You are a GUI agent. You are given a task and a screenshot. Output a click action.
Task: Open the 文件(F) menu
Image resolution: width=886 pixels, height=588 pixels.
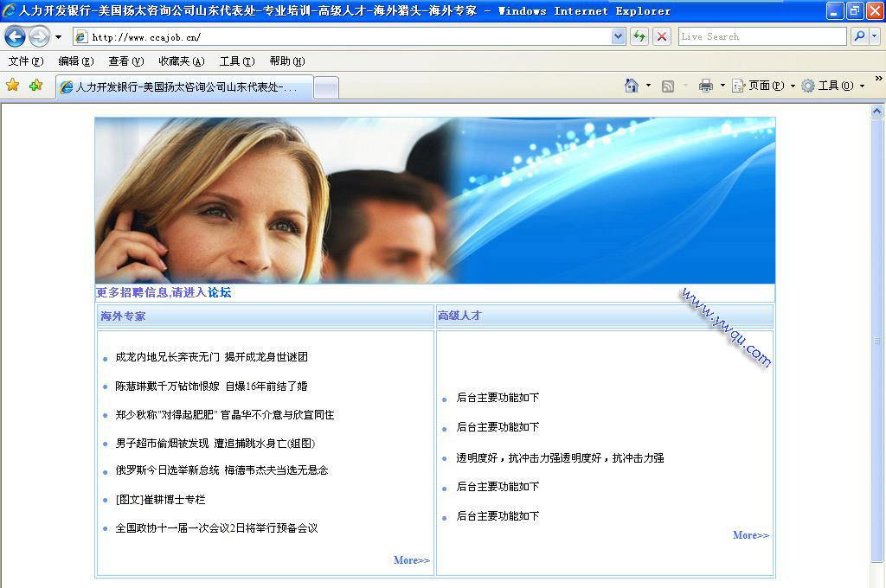[x=25, y=61]
